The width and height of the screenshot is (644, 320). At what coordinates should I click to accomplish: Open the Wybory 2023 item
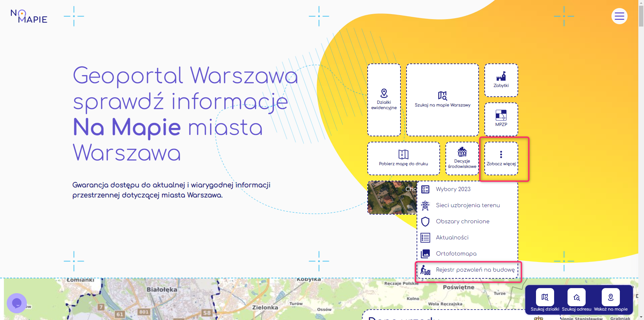tap(452, 189)
